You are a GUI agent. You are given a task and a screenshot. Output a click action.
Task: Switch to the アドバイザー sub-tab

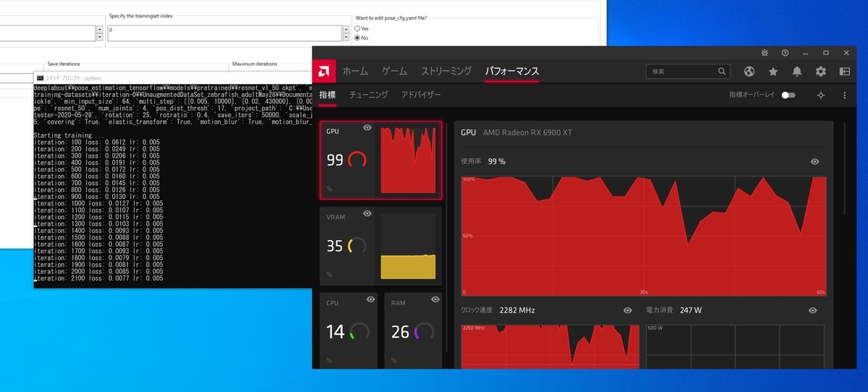pos(421,95)
